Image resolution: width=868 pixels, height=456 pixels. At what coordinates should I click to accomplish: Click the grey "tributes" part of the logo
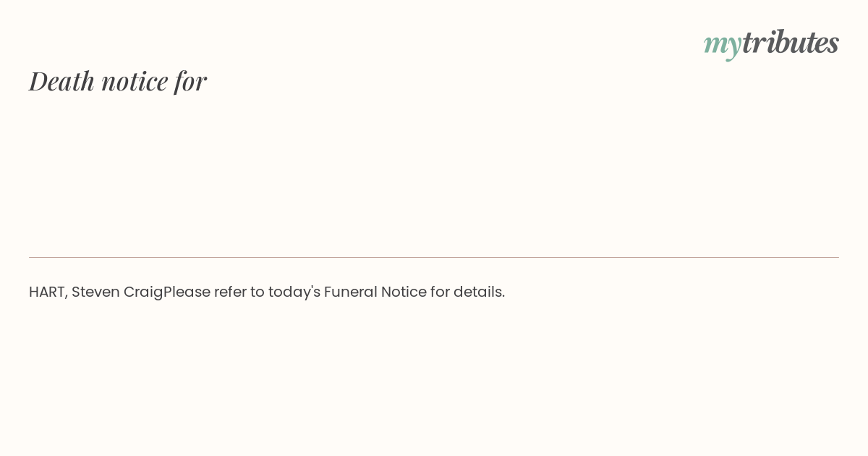pos(790,42)
